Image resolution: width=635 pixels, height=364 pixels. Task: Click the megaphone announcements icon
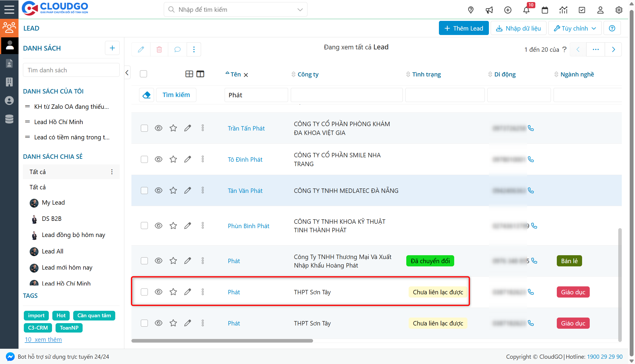489,10
